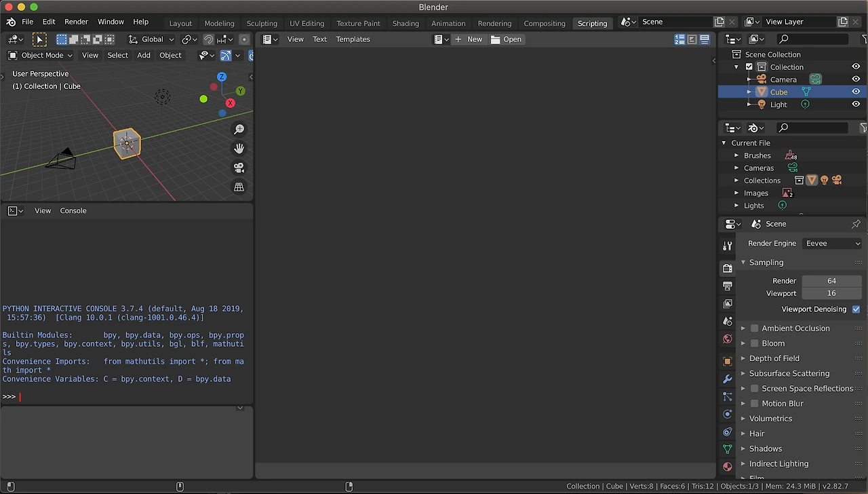The height and width of the screenshot is (494, 868).
Task: Click the outliner search field
Action: click(x=812, y=39)
